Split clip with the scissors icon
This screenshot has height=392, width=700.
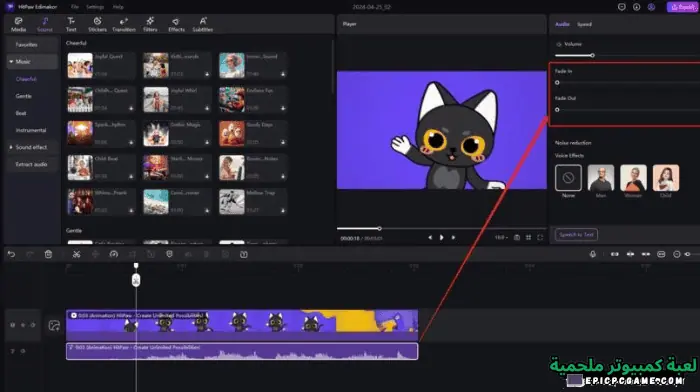[x=76, y=254]
